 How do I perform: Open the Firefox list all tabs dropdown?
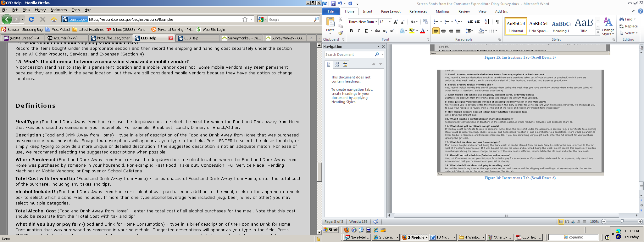click(x=319, y=38)
